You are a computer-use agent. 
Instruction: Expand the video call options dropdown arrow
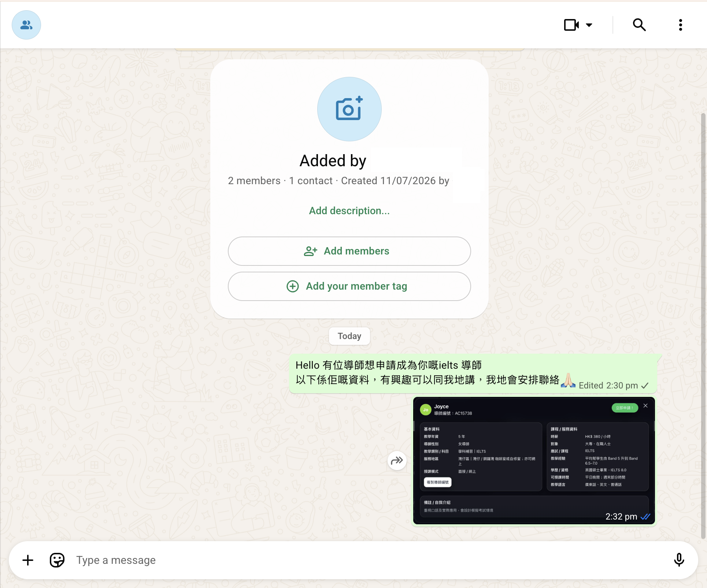[x=589, y=25]
